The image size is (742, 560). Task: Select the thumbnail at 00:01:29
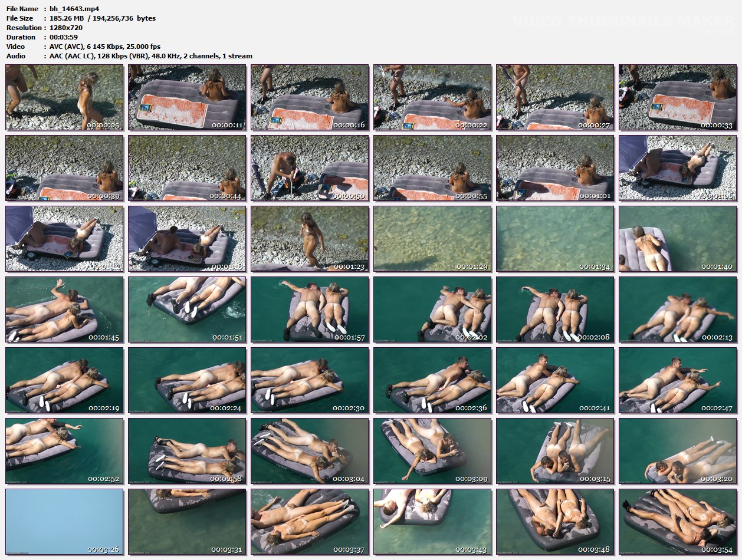(432, 239)
